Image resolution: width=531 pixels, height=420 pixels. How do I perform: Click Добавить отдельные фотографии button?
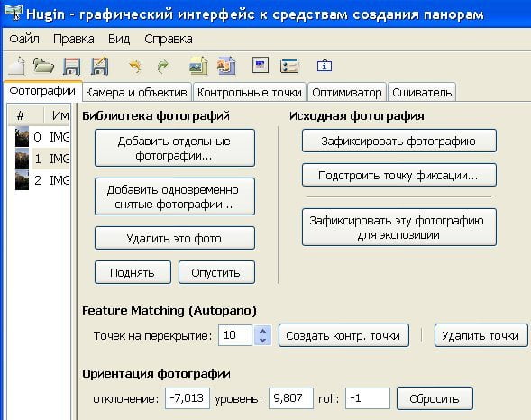pos(174,148)
